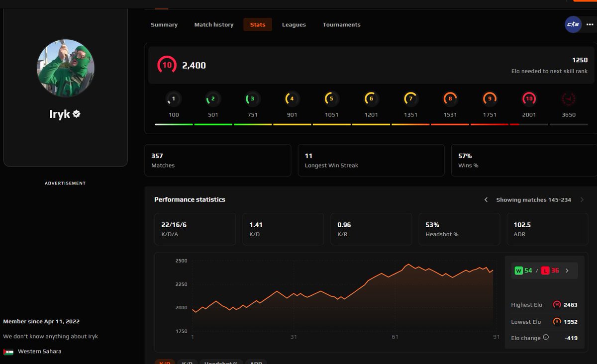Screen dimensions: 597x364
Task: Click the 53% Headshot % stat card
Action: [459, 229]
